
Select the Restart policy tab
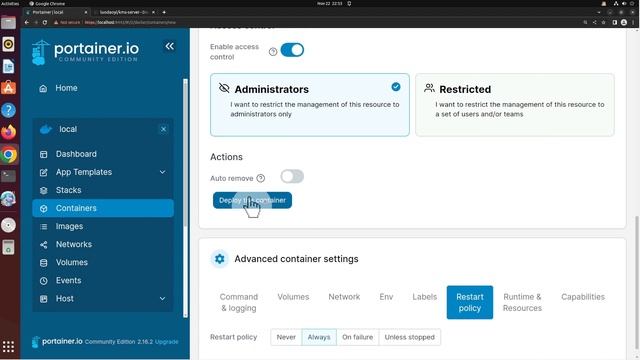pos(470,302)
